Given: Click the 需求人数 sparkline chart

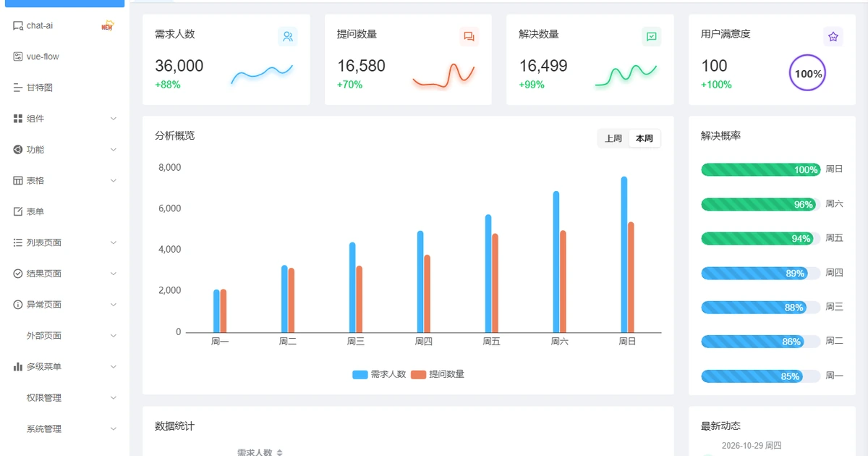Looking at the screenshot, I should (263, 73).
